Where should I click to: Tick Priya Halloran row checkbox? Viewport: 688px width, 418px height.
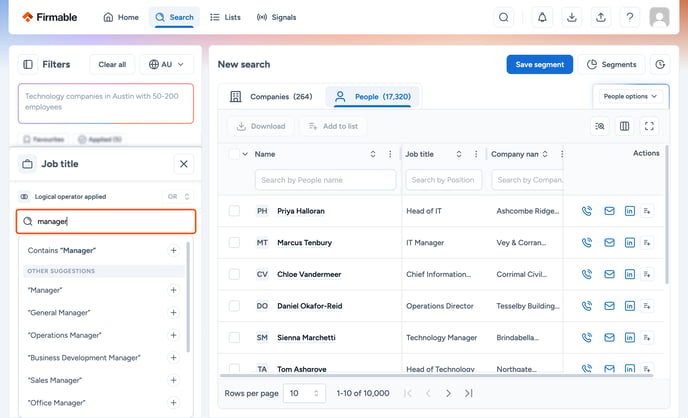(234, 211)
